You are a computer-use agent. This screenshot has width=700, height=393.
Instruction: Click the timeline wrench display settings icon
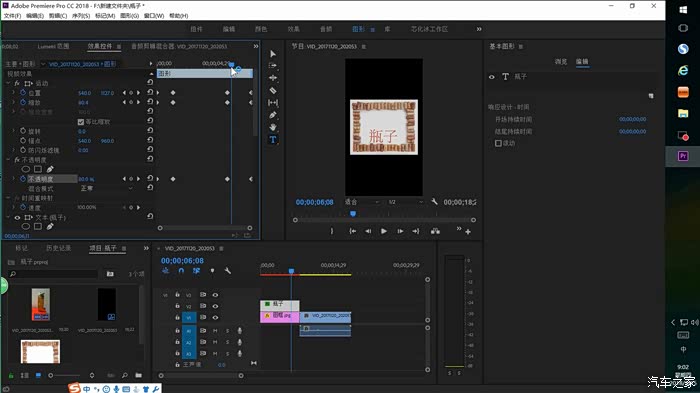pyautogui.click(x=228, y=271)
